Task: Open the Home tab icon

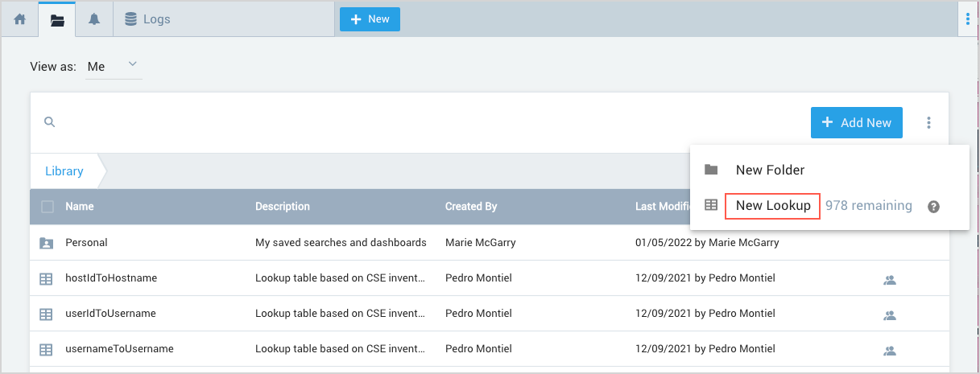Action: tap(20, 19)
